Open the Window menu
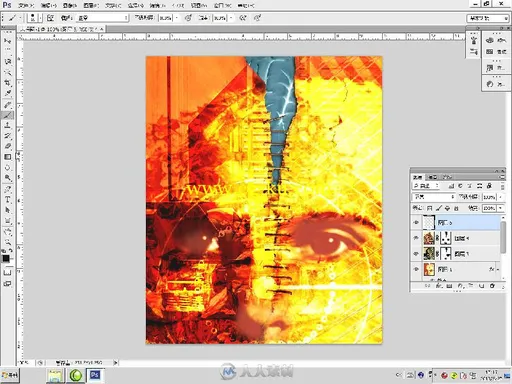The width and height of the screenshot is (512, 384). click(222, 5)
